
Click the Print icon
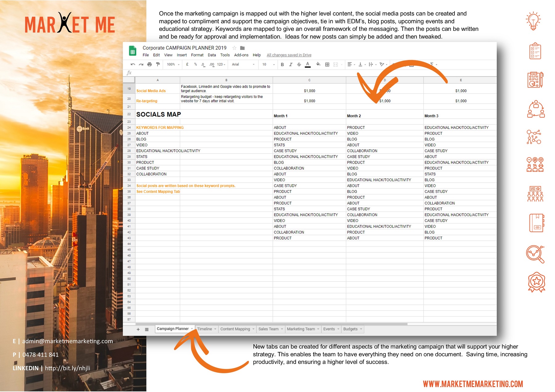point(150,64)
